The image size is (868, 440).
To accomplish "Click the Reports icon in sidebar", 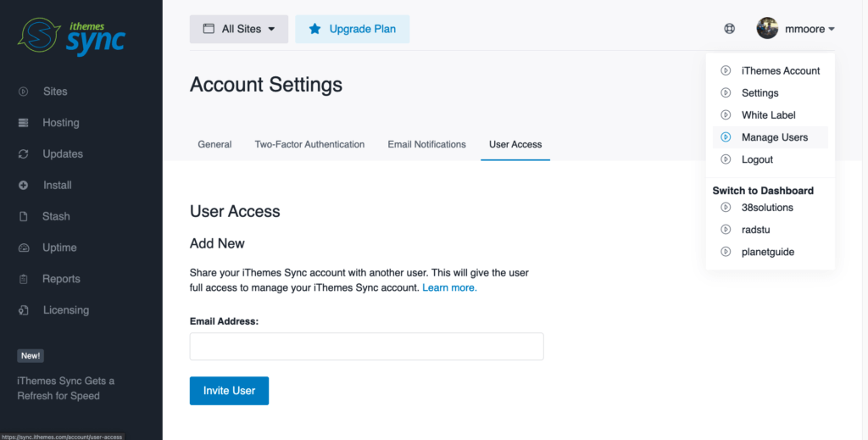I will [24, 280].
